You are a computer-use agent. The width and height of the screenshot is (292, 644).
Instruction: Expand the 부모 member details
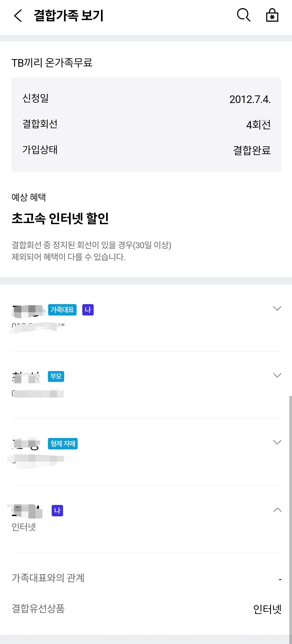click(277, 375)
